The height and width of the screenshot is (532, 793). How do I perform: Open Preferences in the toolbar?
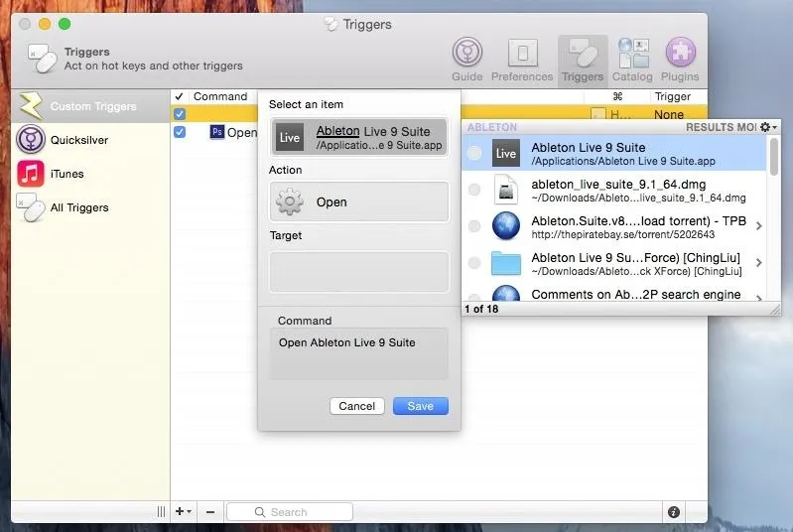pyautogui.click(x=522, y=61)
